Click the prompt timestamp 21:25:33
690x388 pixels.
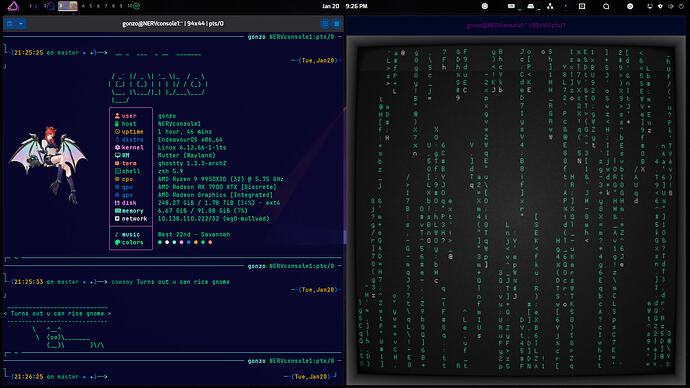coord(28,282)
